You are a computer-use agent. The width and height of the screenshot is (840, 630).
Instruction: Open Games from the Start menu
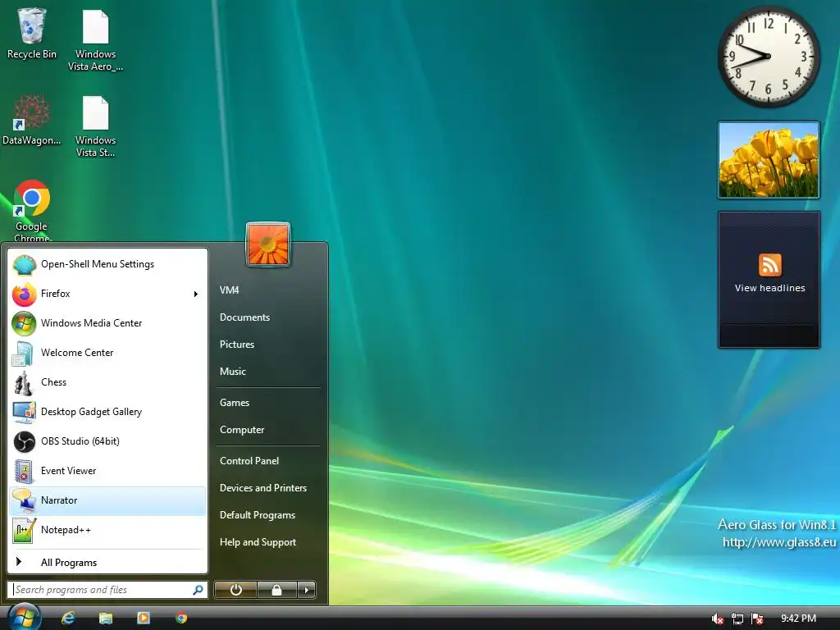coord(235,402)
